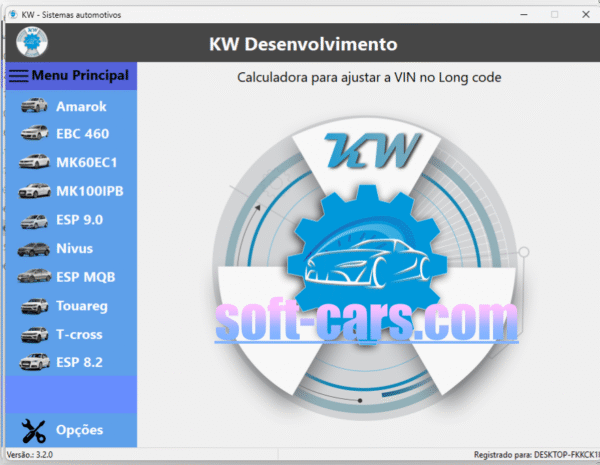Screen dimensions: 600x465
Task: Click the Menu Principal heading text
Action: (80, 75)
